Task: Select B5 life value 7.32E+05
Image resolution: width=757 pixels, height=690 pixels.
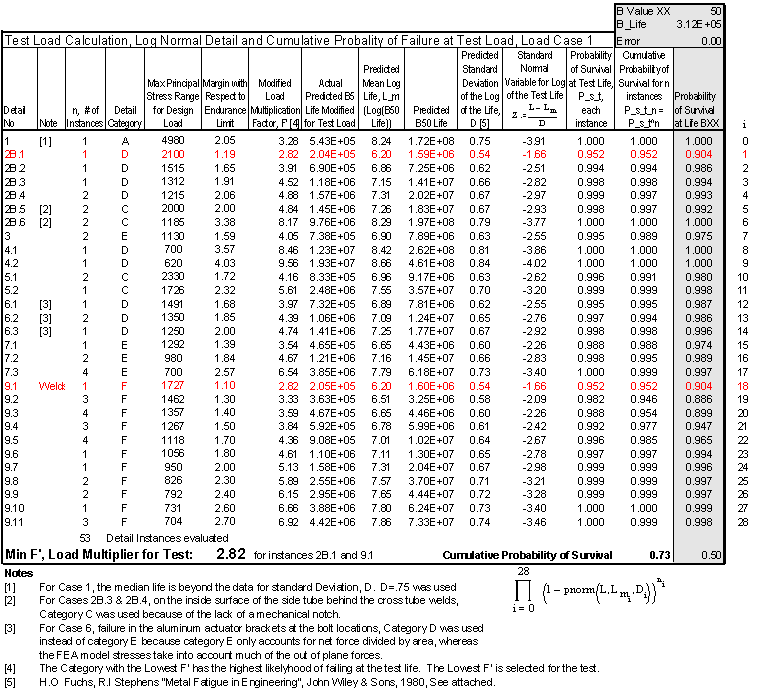Action: coord(332,304)
